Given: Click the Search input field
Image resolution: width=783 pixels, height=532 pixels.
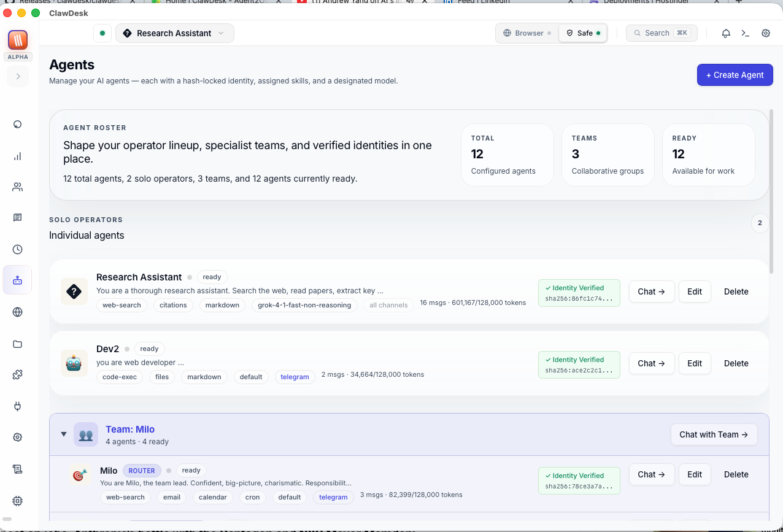Looking at the screenshot, I should point(661,33).
